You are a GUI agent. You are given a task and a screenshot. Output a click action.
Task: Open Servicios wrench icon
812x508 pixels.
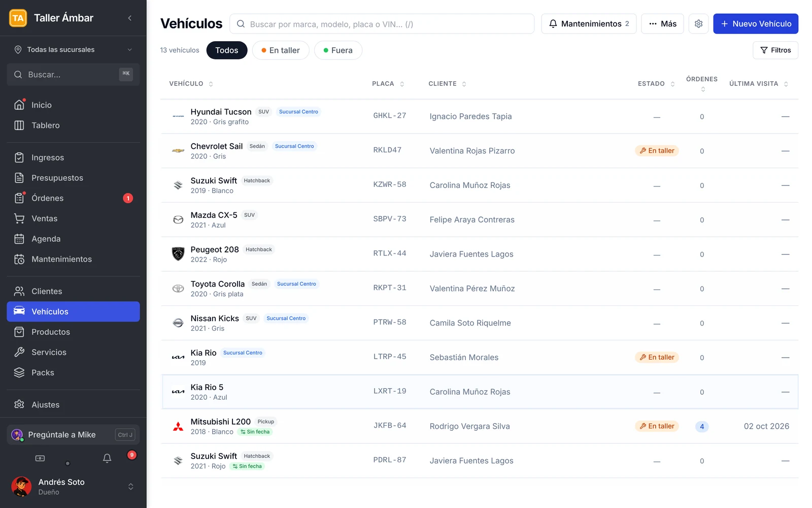tap(19, 352)
